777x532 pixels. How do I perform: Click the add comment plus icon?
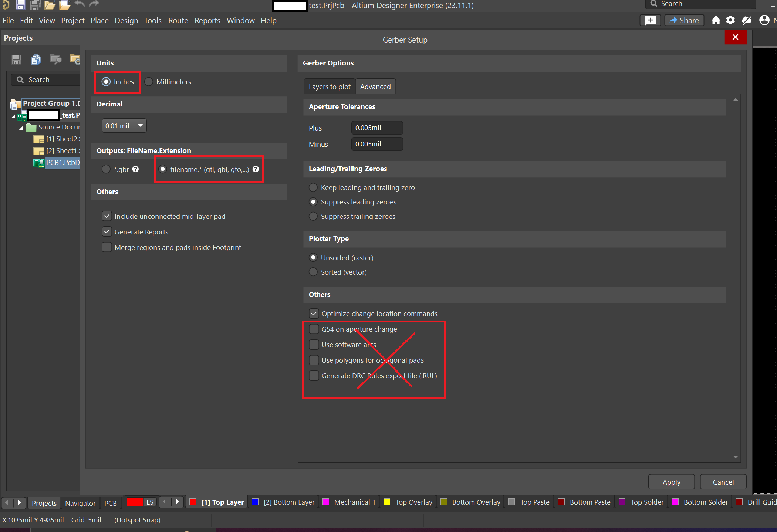[x=651, y=20]
